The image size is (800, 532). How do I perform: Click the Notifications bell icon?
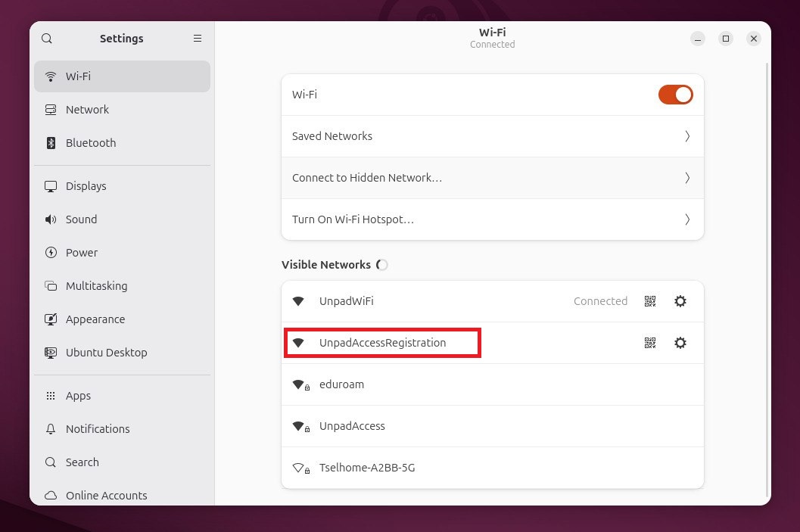[51, 429]
